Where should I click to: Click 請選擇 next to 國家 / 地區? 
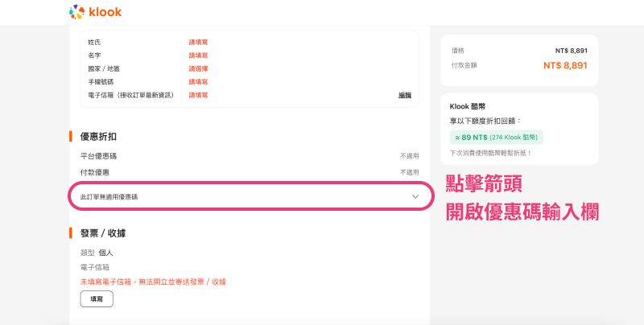(198, 68)
